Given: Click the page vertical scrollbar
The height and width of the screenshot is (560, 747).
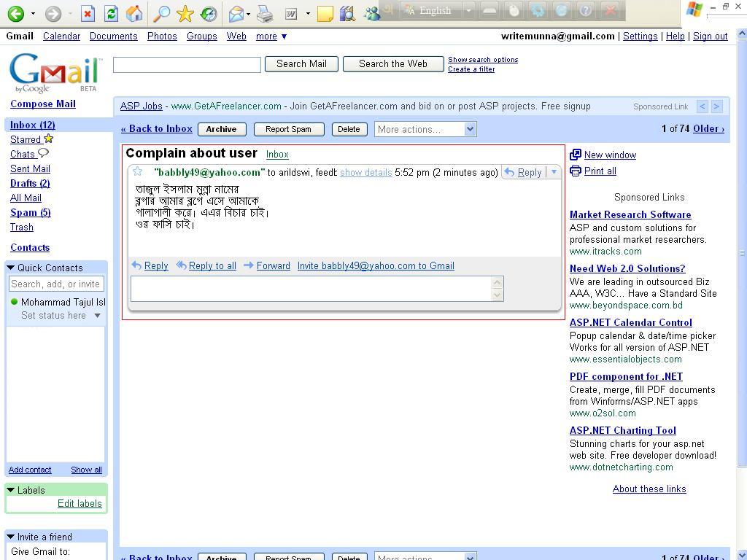Looking at the screenshot, I should [x=742, y=252].
